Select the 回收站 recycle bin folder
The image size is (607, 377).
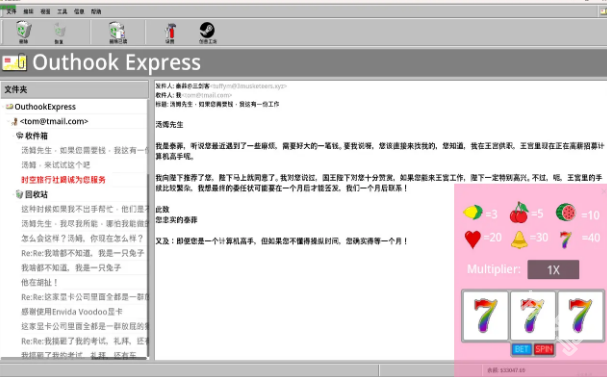36,194
